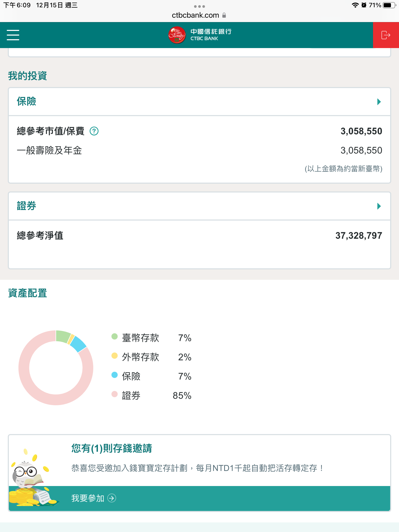This screenshot has width=399, height=532.
Task: Tap the red logout icon
Action: (x=386, y=35)
